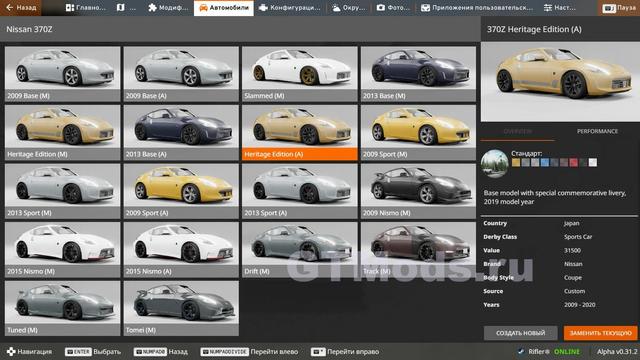Open the Окружение weather tab
Image resolution: width=640 pixels, height=360 pixels.
348,8
